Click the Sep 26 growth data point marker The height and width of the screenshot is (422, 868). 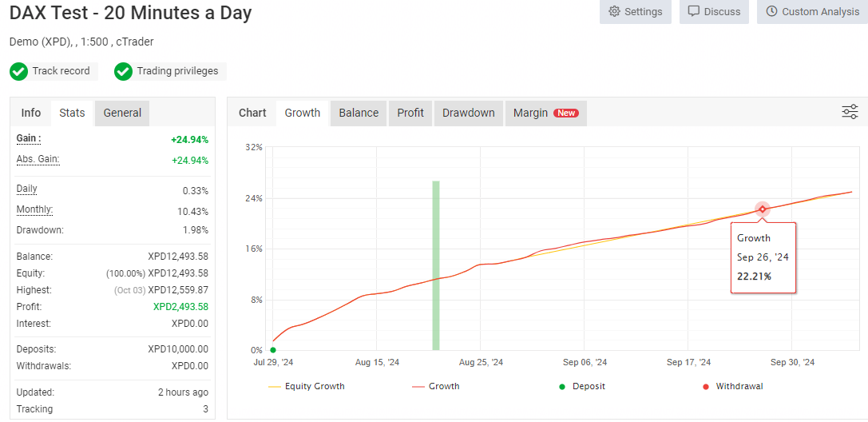763,209
